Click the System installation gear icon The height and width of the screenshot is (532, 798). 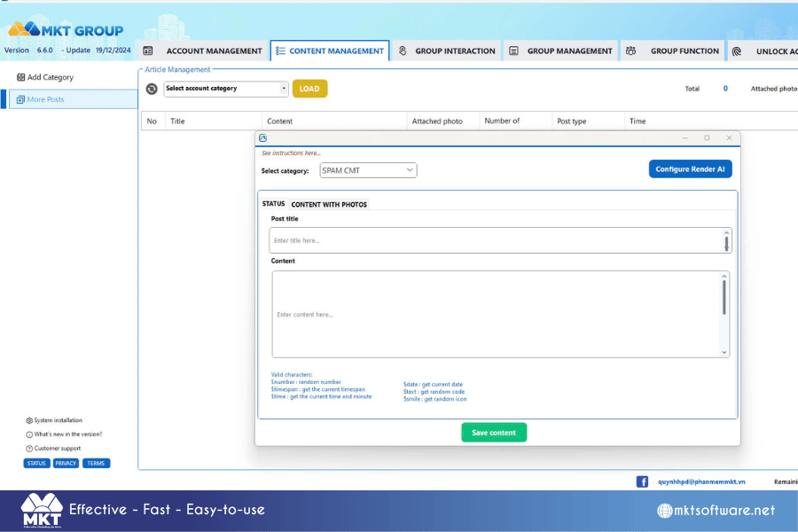29,420
